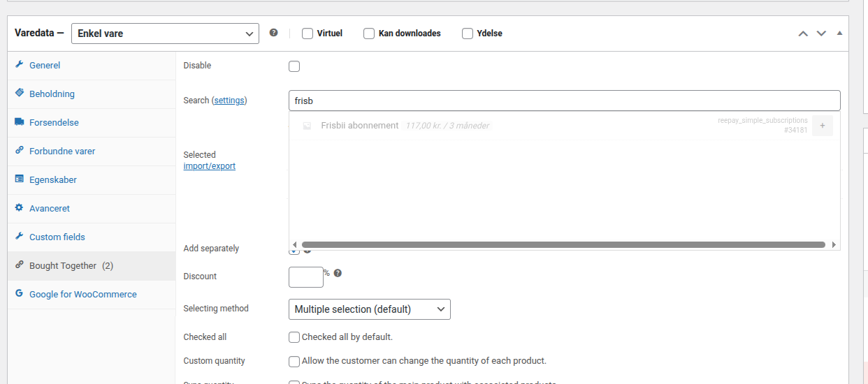This screenshot has width=868, height=384.
Task: Click the import/export link
Action: tap(209, 166)
